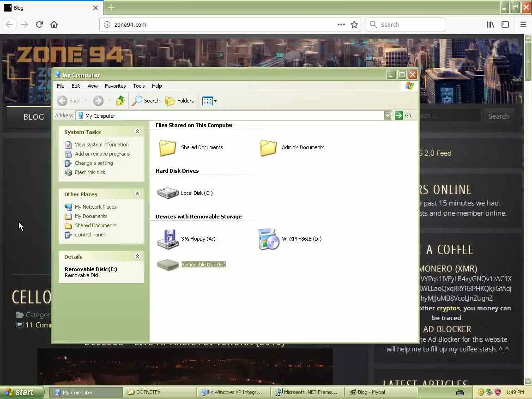Screen dimensions: 532x399
Task: Open the File menu
Action: (61, 86)
